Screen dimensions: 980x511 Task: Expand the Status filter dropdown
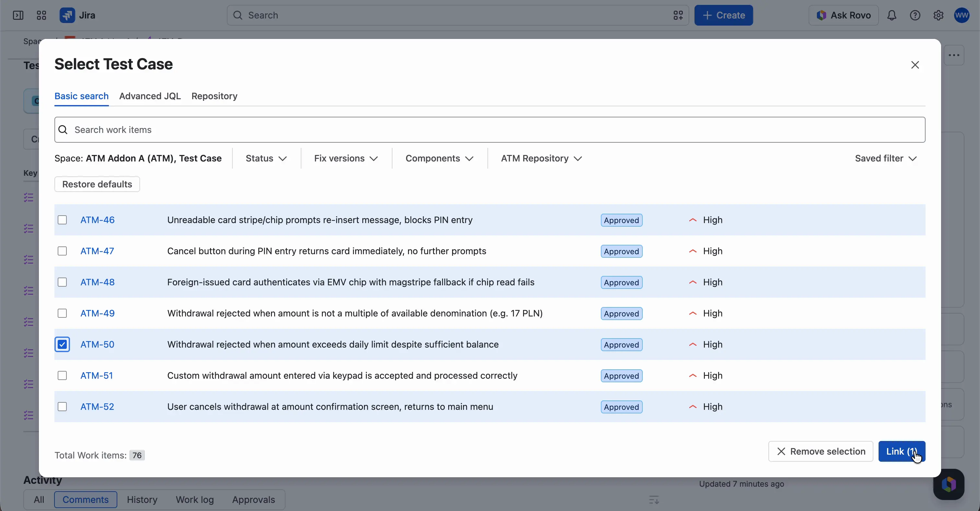tap(266, 158)
